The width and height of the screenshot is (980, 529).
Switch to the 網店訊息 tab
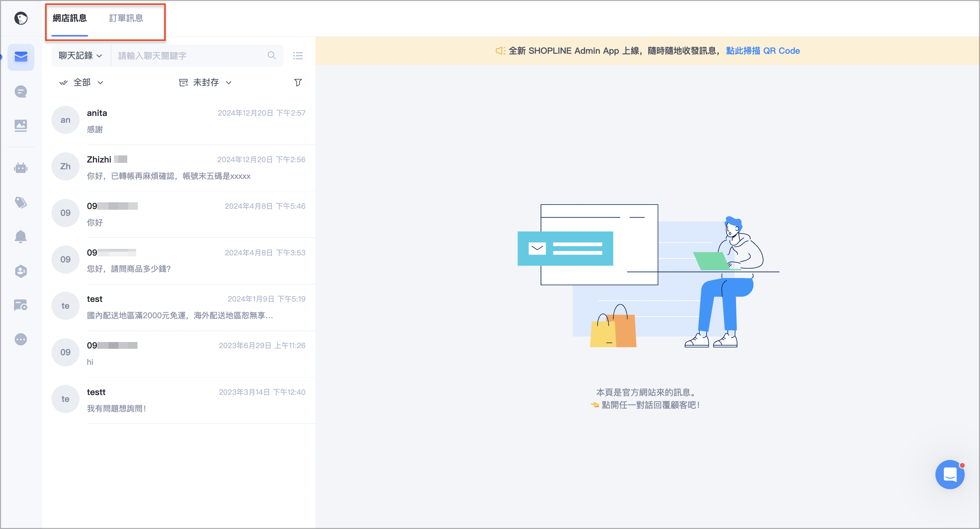tap(70, 18)
